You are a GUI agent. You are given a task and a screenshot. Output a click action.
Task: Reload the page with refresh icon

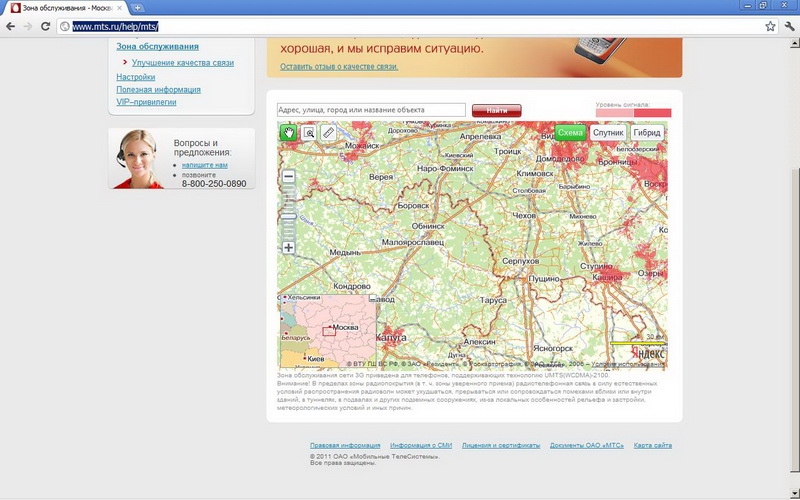tap(45, 26)
